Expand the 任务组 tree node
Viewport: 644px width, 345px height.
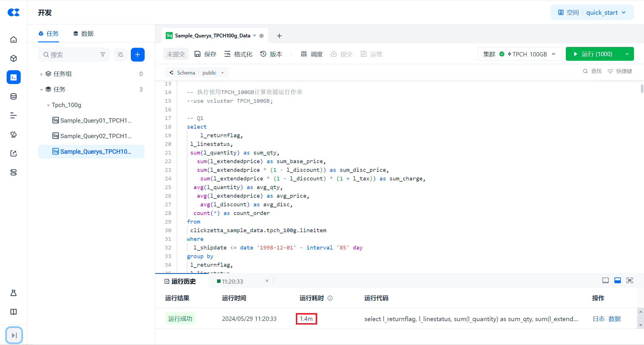pos(41,74)
